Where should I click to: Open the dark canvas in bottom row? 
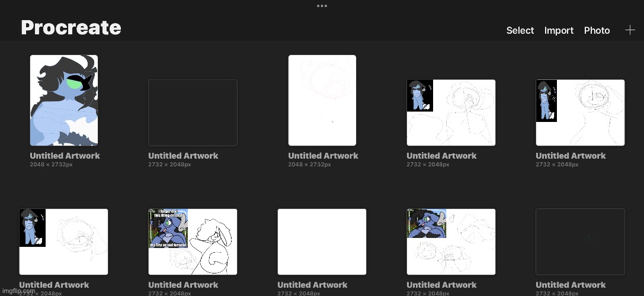(580, 242)
